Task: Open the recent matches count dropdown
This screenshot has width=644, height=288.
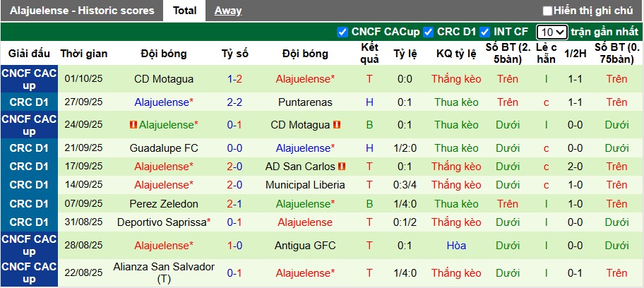Action: click(x=551, y=32)
